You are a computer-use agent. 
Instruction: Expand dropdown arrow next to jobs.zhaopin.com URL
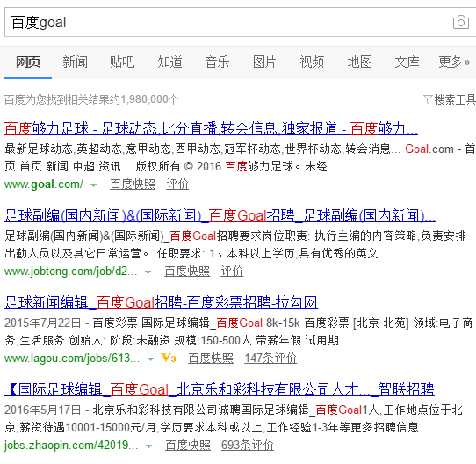pos(148,446)
